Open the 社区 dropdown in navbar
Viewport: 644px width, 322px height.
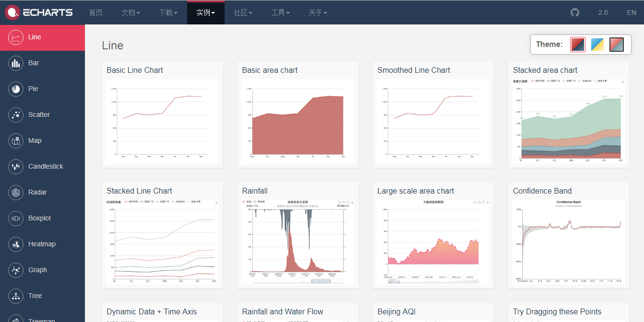243,12
